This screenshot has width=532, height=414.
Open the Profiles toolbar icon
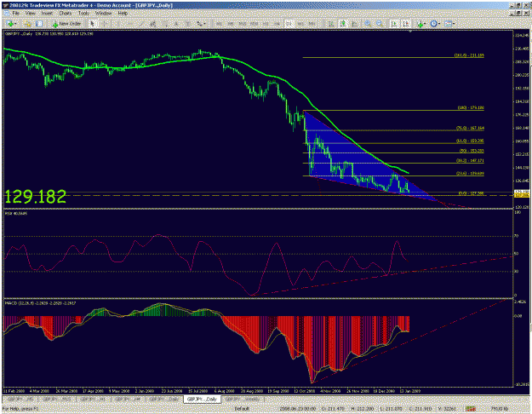(27, 24)
